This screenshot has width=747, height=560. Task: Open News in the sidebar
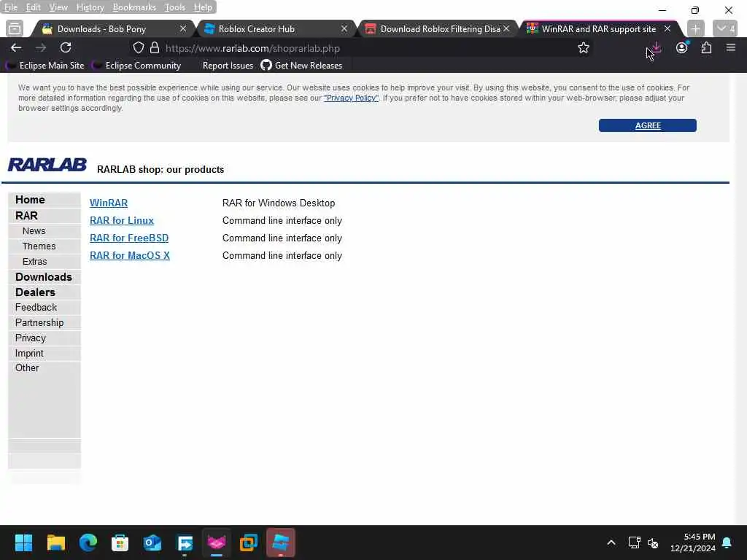[x=34, y=231]
